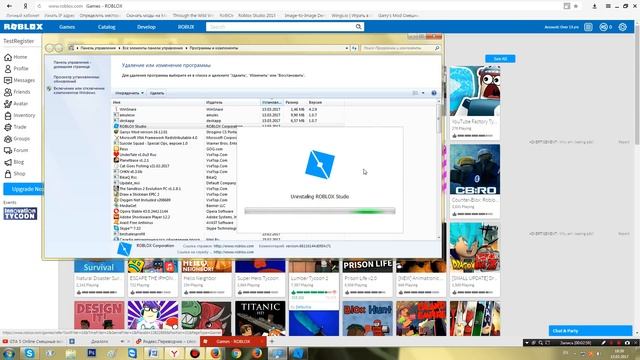Click the Control Panel help icon

point(434,93)
